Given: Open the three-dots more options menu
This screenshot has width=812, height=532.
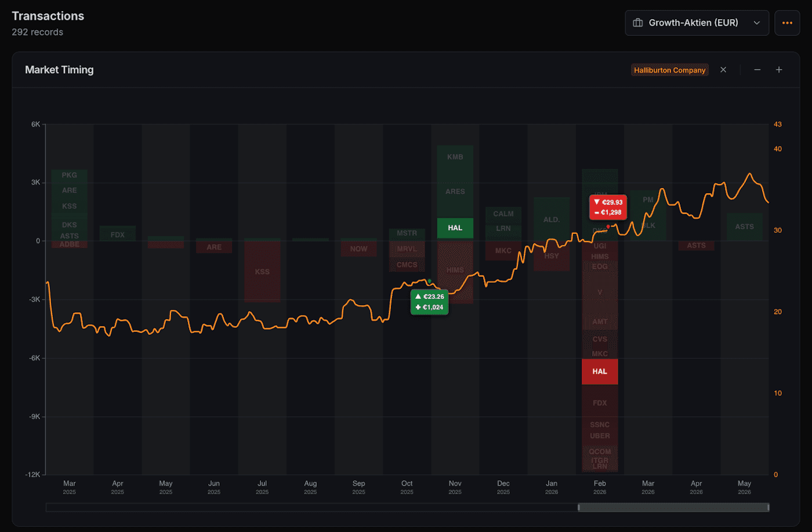Looking at the screenshot, I should [787, 23].
